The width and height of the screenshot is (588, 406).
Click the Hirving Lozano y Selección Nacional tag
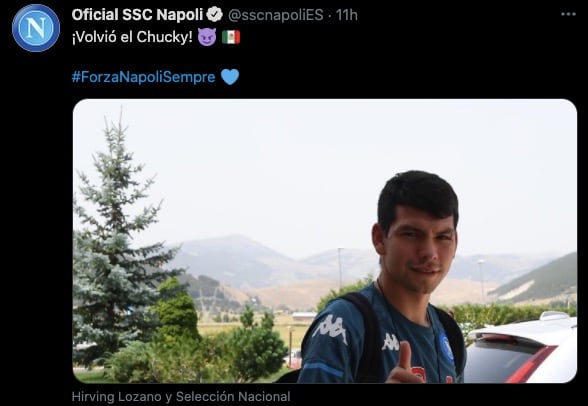(x=181, y=396)
